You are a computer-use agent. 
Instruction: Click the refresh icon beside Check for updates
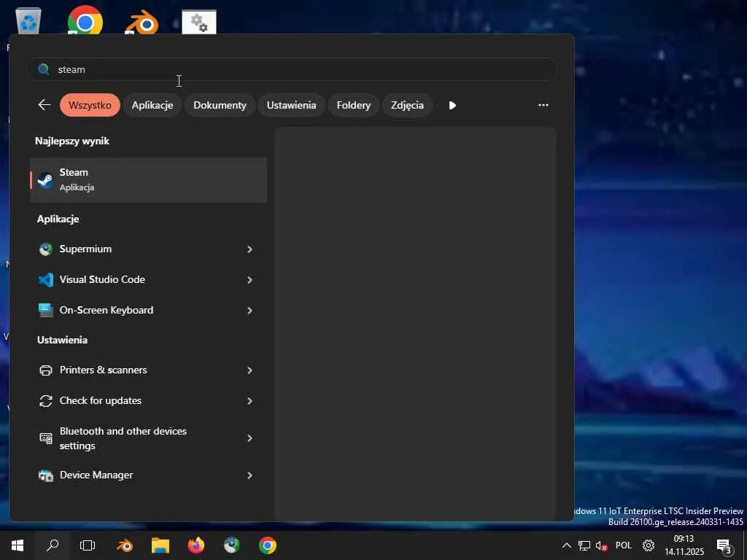(x=46, y=401)
